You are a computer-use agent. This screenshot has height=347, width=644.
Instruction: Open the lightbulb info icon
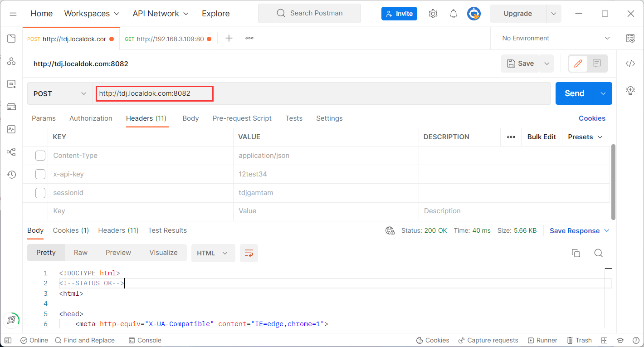[630, 90]
